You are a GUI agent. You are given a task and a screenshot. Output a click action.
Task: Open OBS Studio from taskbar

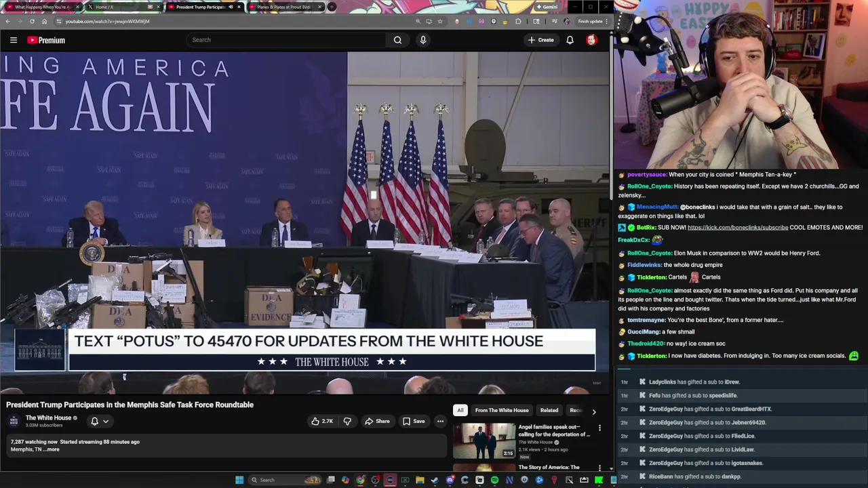376,480
